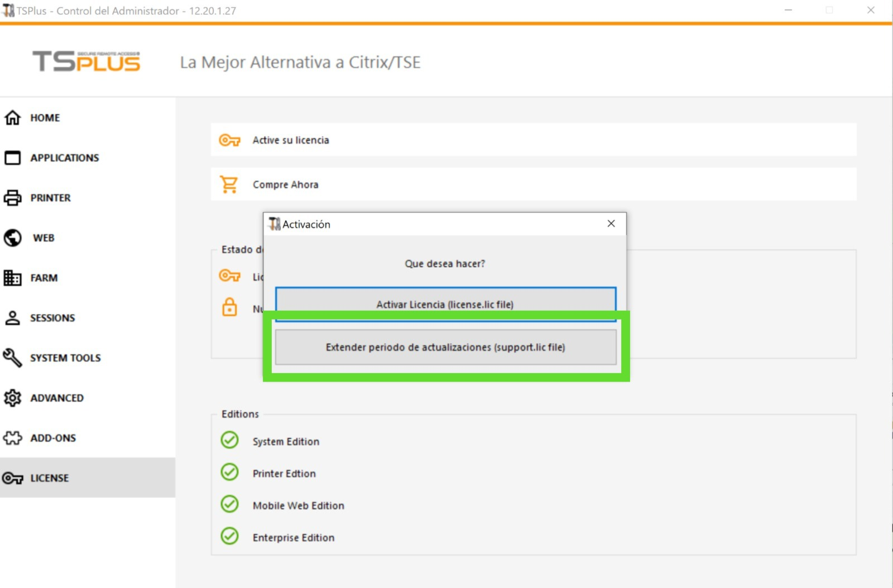Click the System Edition label
The width and height of the screenshot is (893, 588).
click(x=286, y=441)
